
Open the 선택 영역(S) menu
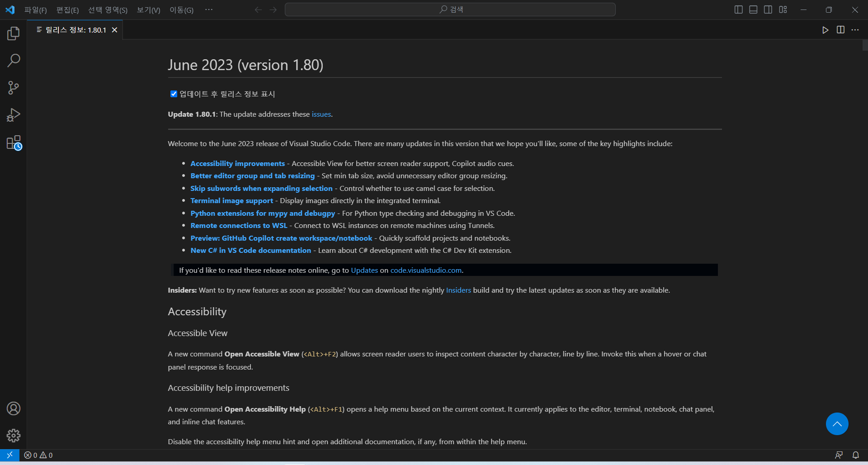(x=108, y=10)
